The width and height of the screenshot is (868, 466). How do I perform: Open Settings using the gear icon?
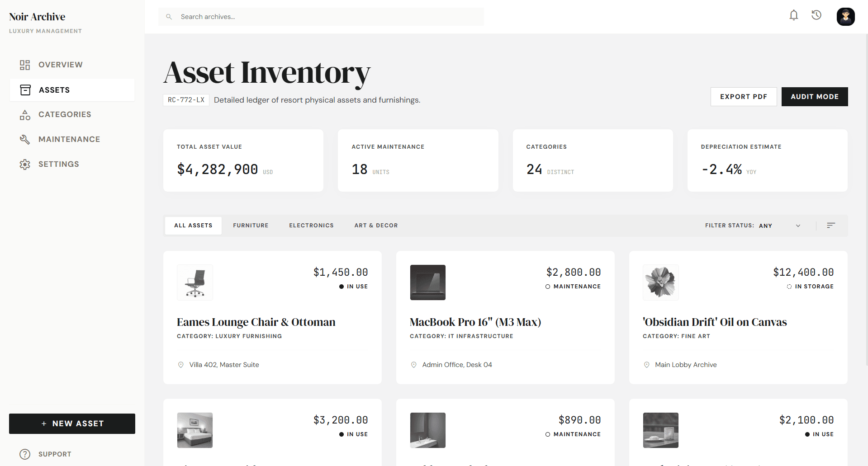(25, 164)
